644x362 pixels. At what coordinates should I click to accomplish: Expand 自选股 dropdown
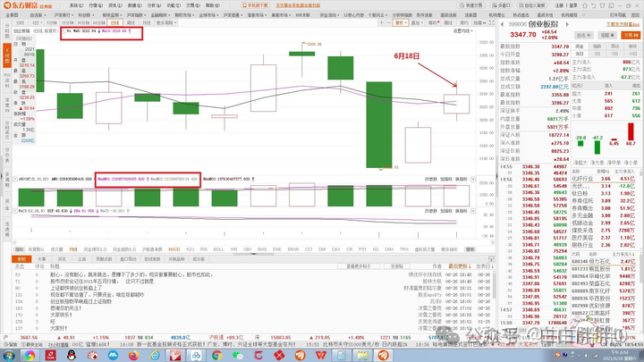pos(38,15)
